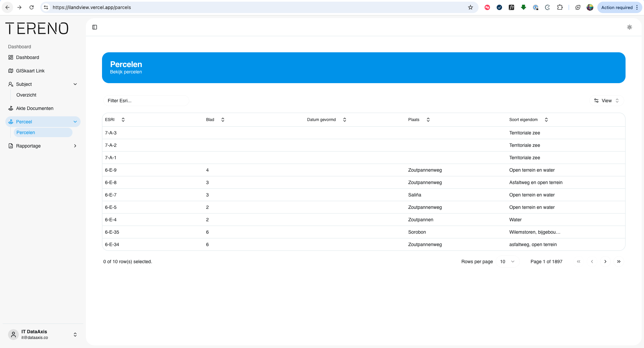Jump to the last page arrow
Screen dimensions: 644x348
pyautogui.click(x=619, y=262)
